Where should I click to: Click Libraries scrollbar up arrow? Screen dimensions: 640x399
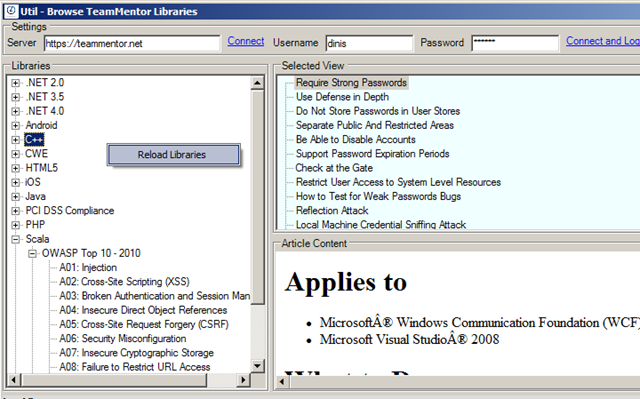click(258, 83)
